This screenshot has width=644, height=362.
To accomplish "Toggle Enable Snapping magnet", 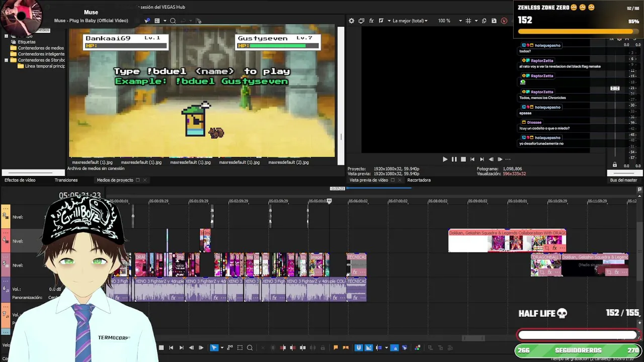I will pyautogui.click(x=359, y=347).
